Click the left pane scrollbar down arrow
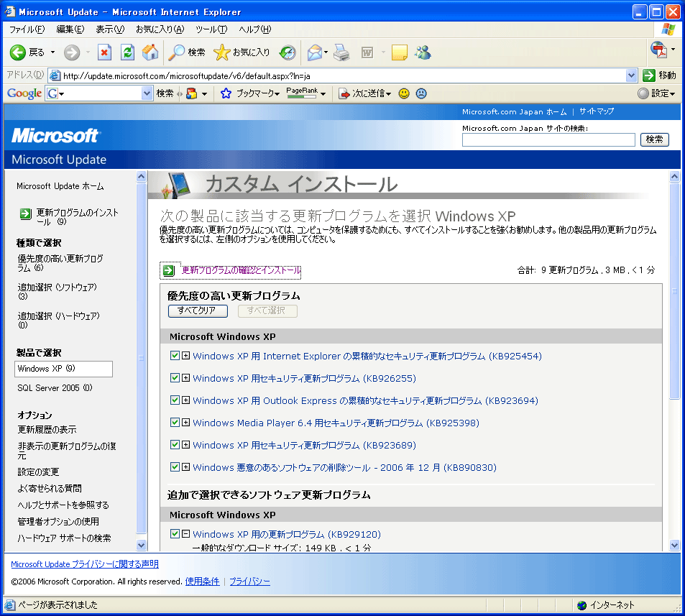 (141, 545)
